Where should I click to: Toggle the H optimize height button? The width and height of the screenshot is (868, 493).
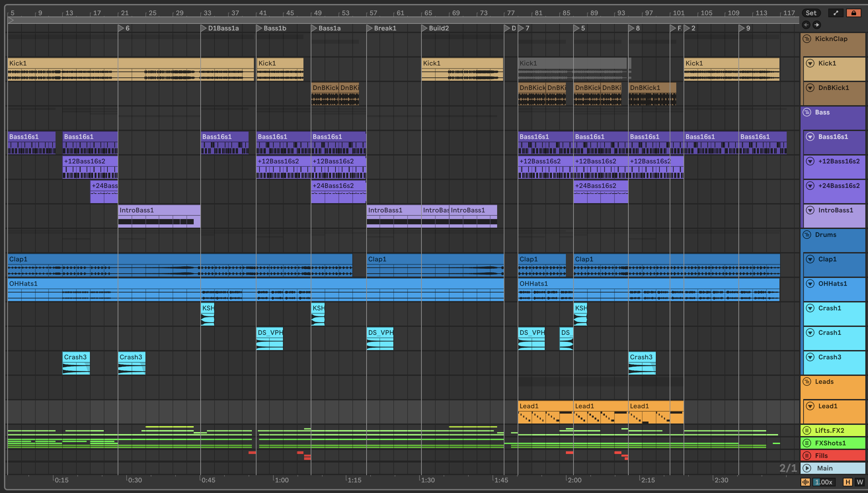pyautogui.click(x=848, y=482)
